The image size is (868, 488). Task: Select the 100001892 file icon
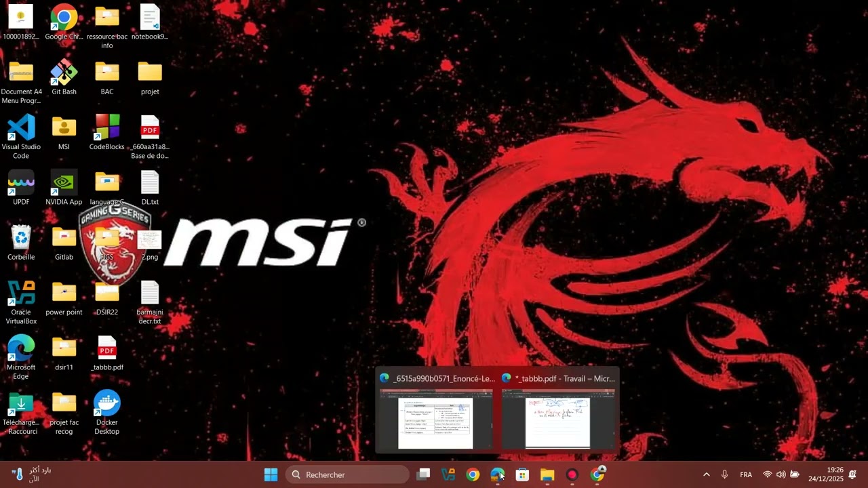click(x=21, y=22)
